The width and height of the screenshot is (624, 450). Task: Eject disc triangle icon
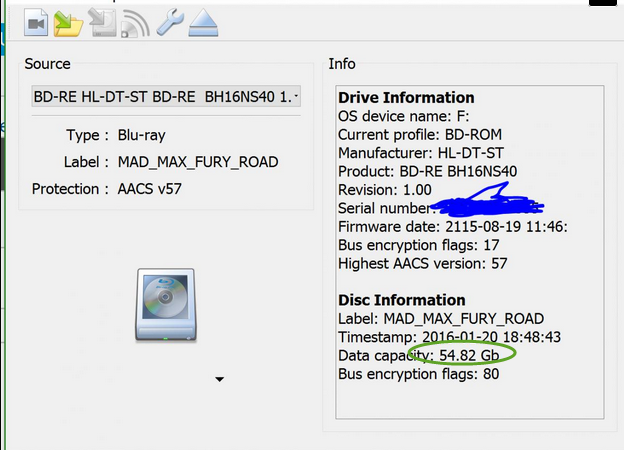(203, 23)
